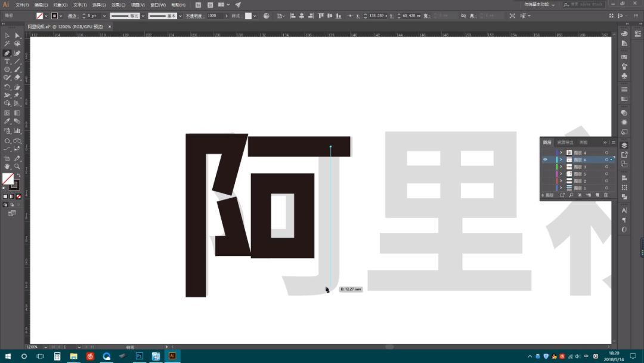Click the Layers panel icon in dock
Screen dimensions: 644x363
point(624,145)
